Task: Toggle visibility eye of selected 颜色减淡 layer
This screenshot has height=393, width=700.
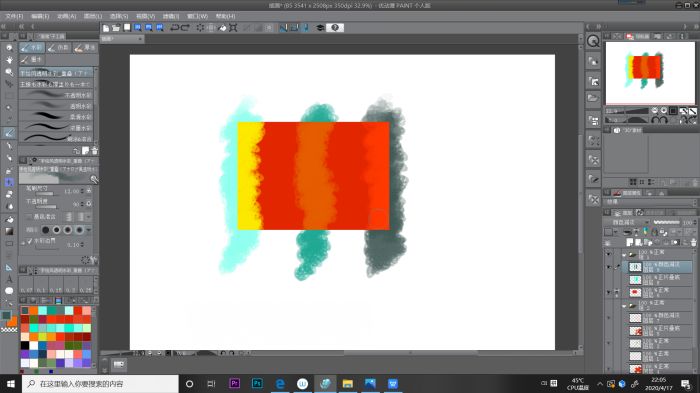Action: [608, 267]
